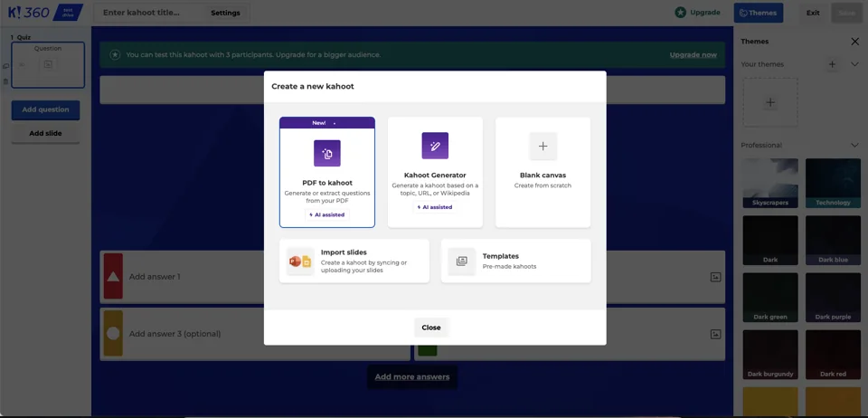Select the PDF to kahoot icon

click(x=326, y=153)
